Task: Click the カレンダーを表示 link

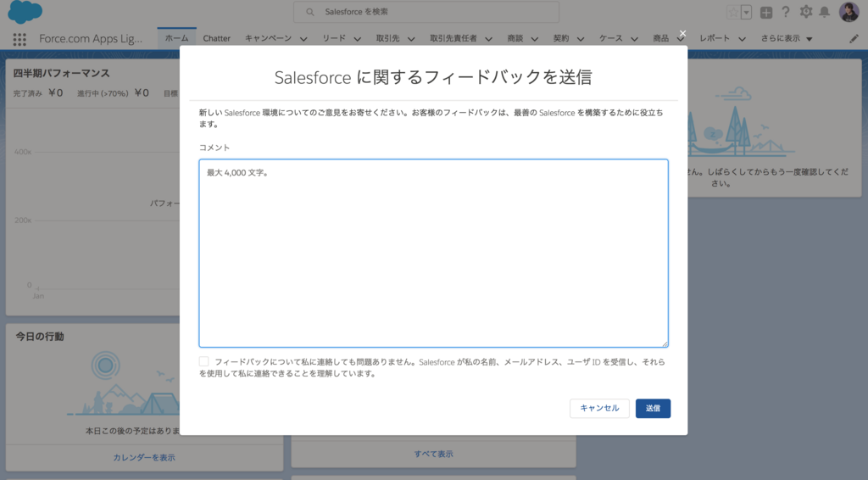Action: point(144,457)
